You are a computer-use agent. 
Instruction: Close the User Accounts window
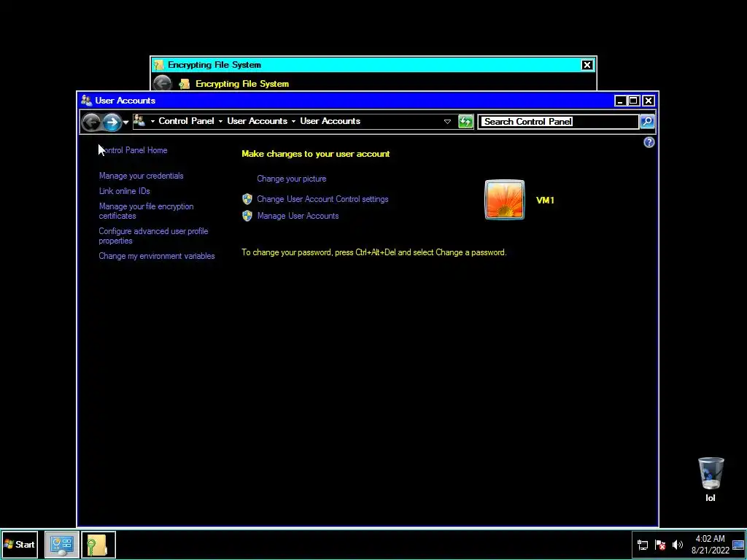click(x=648, y=101)
